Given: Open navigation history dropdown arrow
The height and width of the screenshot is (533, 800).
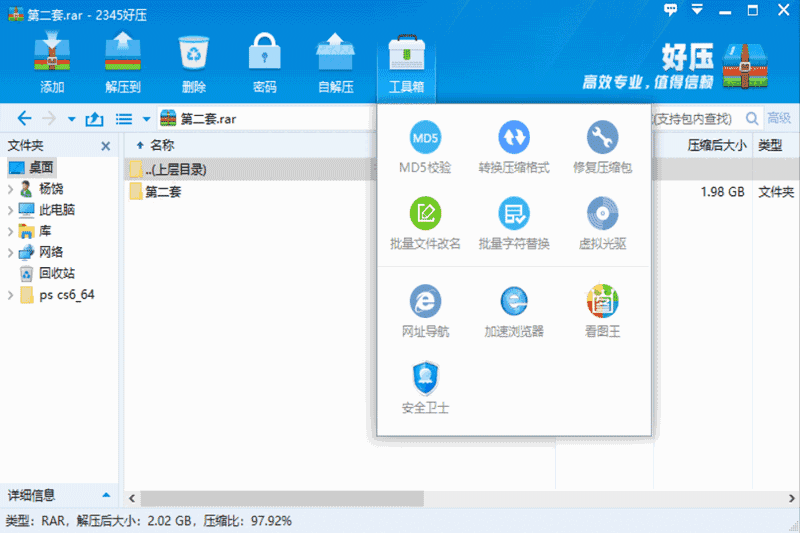Looking at the screenshot, I should coord(71,119).
